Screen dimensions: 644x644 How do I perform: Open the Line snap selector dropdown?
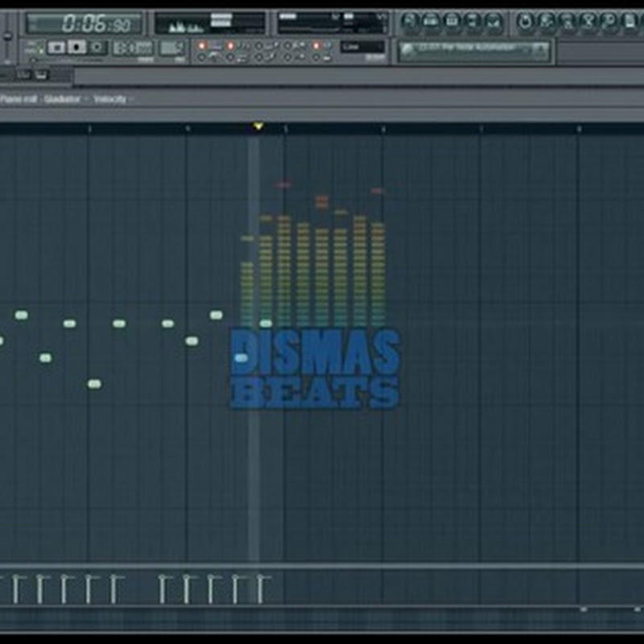[363, 47]
